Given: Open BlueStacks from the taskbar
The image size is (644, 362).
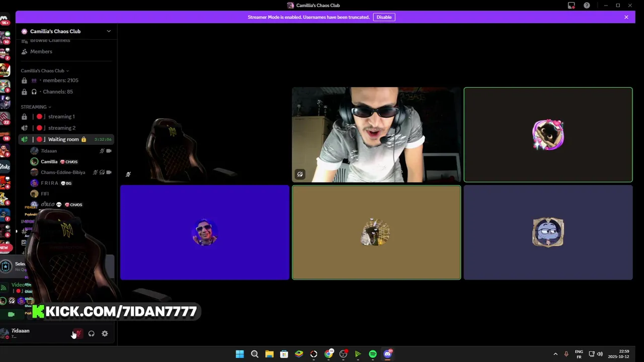Looking at the screenshot, I should [299, 354].
